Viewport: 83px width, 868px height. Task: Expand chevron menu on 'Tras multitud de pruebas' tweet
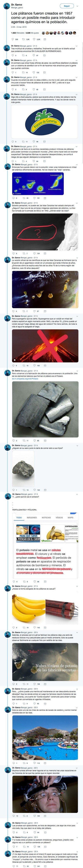[77, 46]
